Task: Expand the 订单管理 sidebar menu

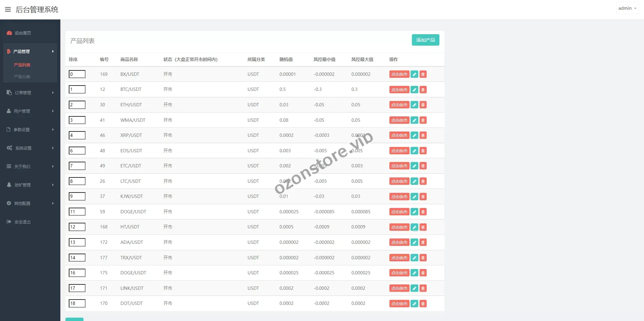Action: (x=30, y=93)
